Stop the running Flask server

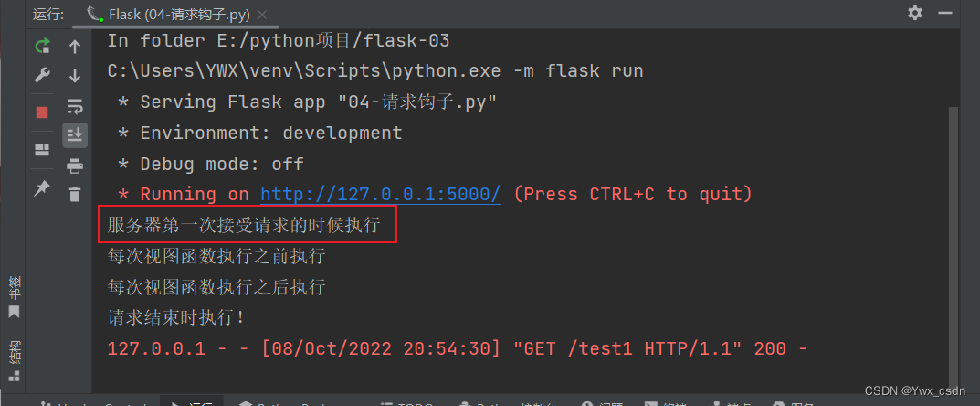pyautogui.click(x=42, y=112)
